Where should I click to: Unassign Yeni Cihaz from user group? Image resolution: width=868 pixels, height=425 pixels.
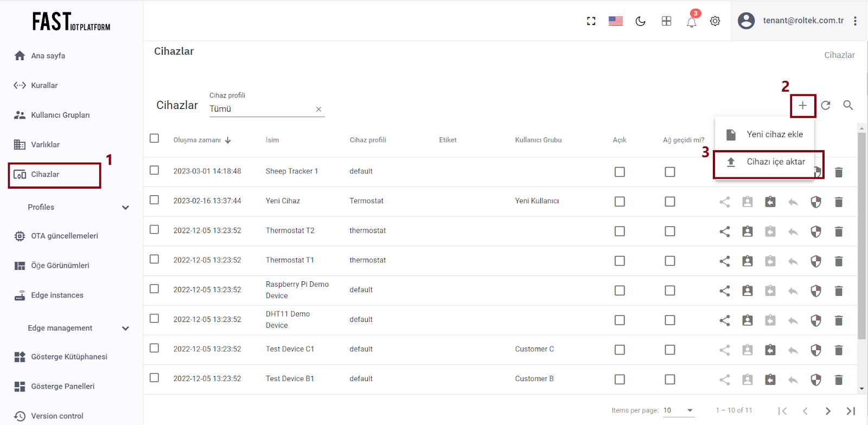[x=770, y=202]
